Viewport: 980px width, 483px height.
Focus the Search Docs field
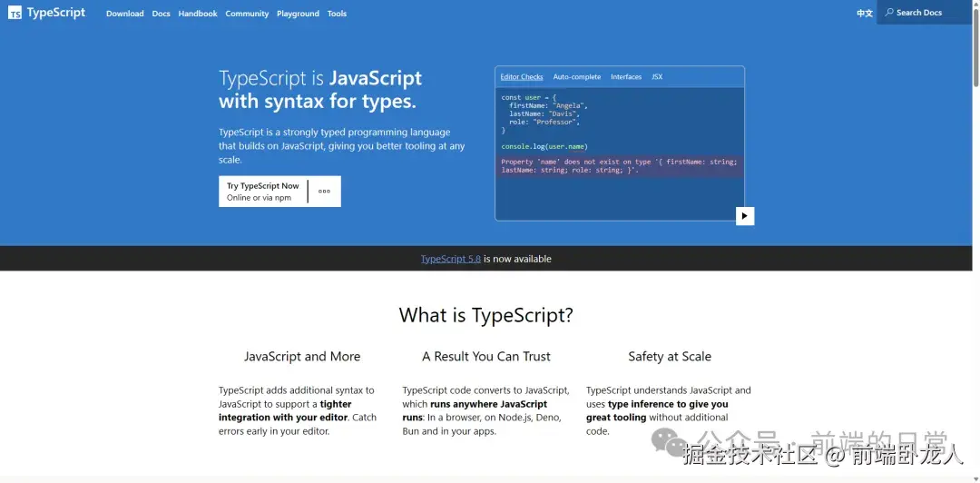(x=925, y=13)
